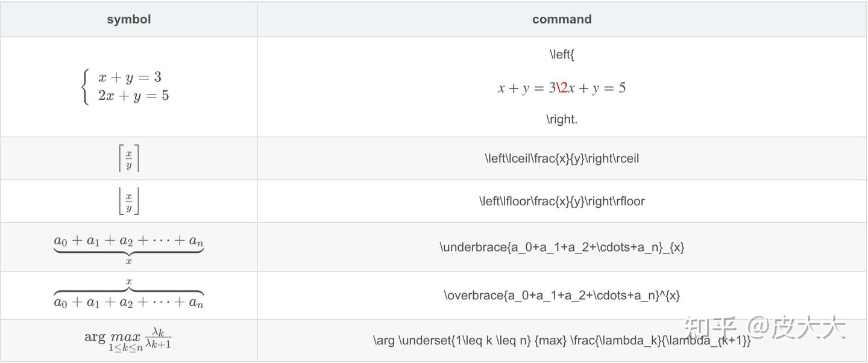
Task: Select the floor fraction x over y symbol
Action: (x=128, y=201)
